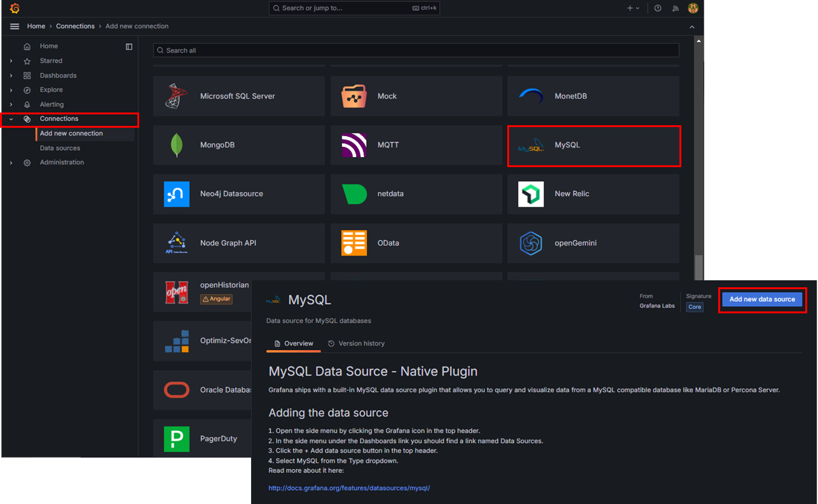Image resolution: width=818 pixels, height=504 pixels.
Task: Click the dock menu icon beside Home
Action: [129, 46]
